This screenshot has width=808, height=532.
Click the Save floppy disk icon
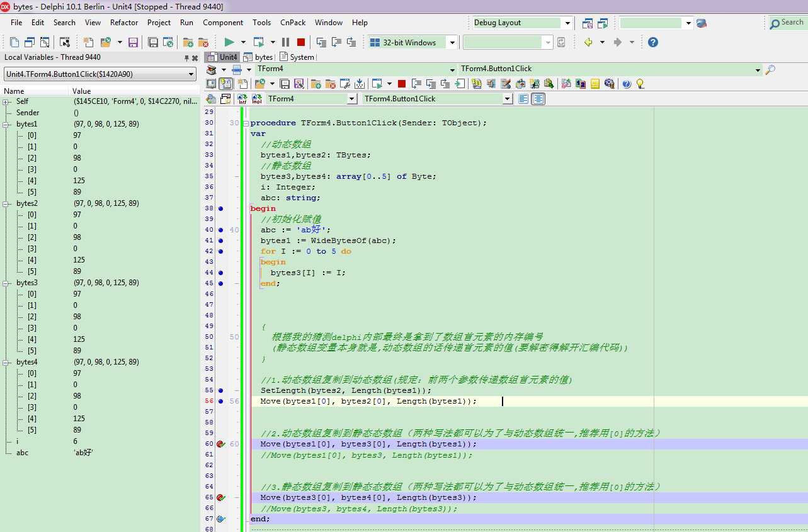(133, 42)
